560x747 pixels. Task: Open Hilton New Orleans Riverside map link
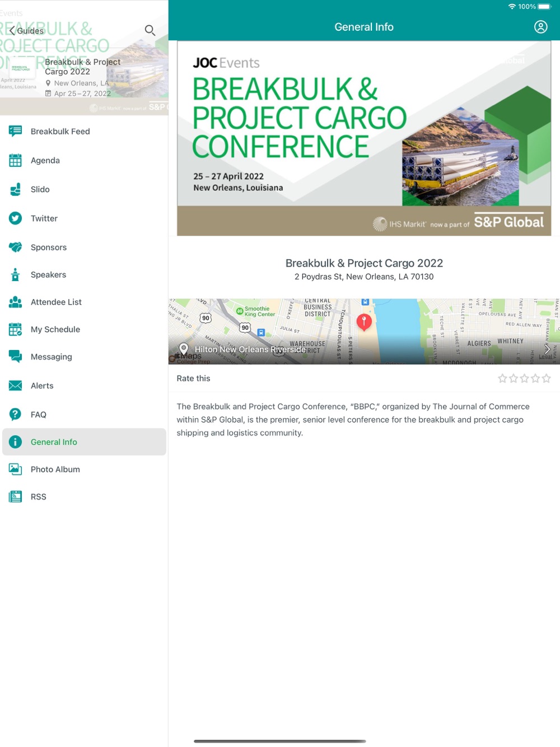[250, 349]
